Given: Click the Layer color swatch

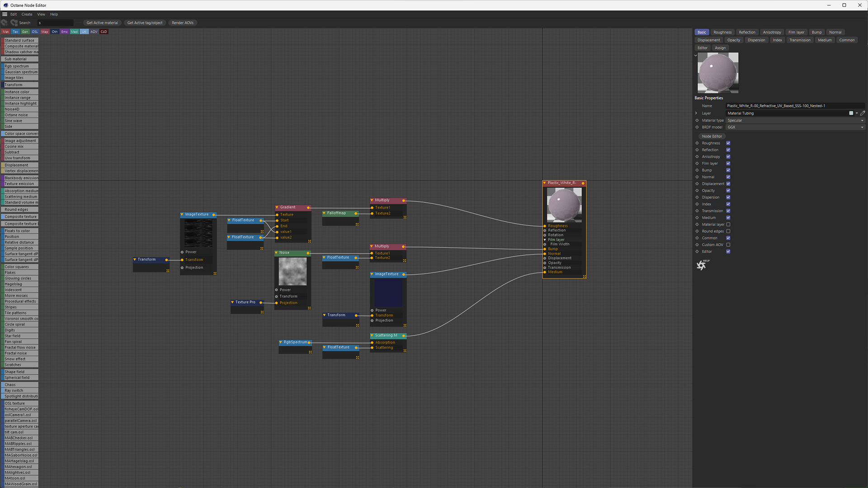Looking at the screenshot, I should coord(851,113).
